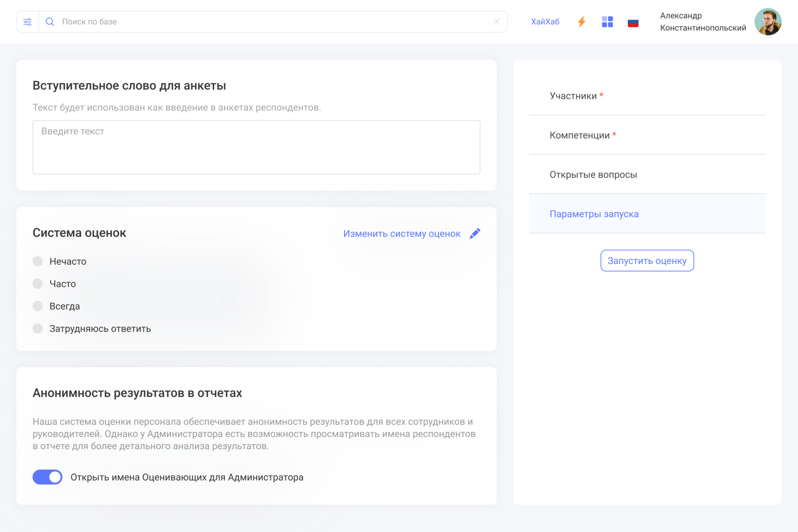The image size is (798, 532).
Task: Toggle Открыть имена Оценивающих switch
Action: [x=47, y=477]
